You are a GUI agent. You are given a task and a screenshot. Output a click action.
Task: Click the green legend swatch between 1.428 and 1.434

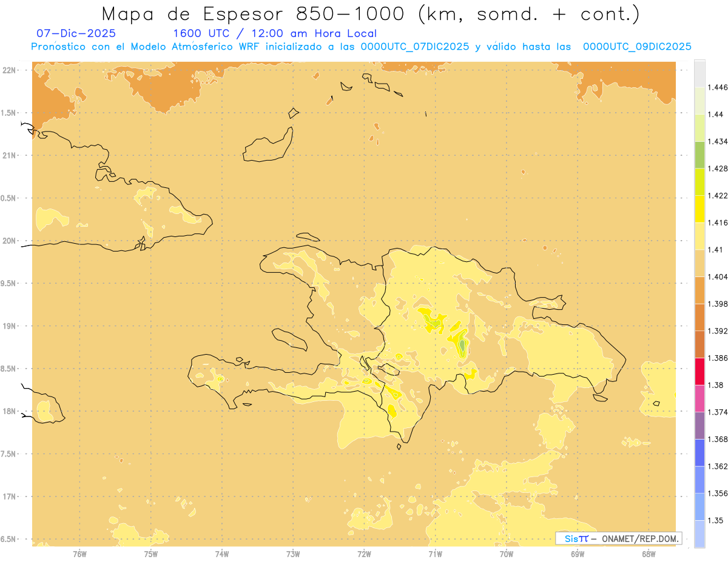click(x=699, y=155)
